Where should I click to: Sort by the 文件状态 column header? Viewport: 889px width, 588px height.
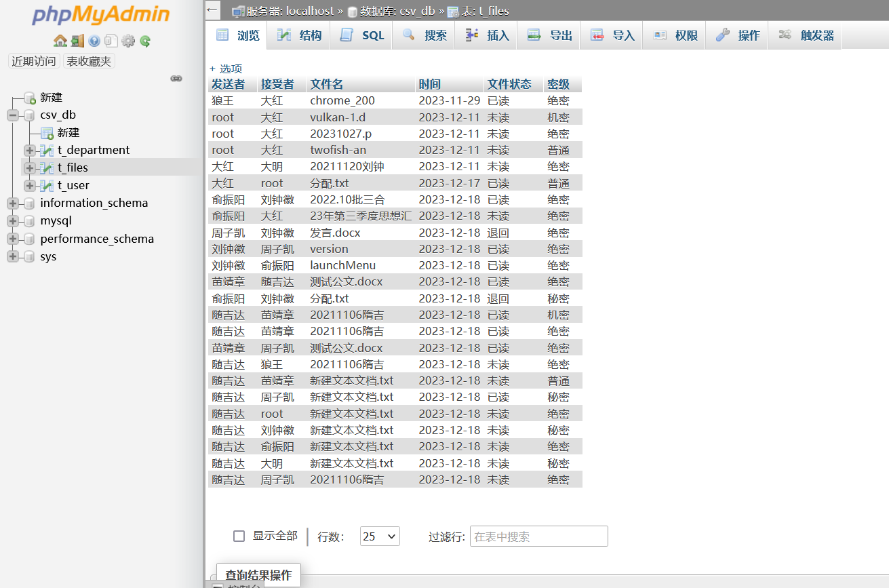(x=509, y=84)
